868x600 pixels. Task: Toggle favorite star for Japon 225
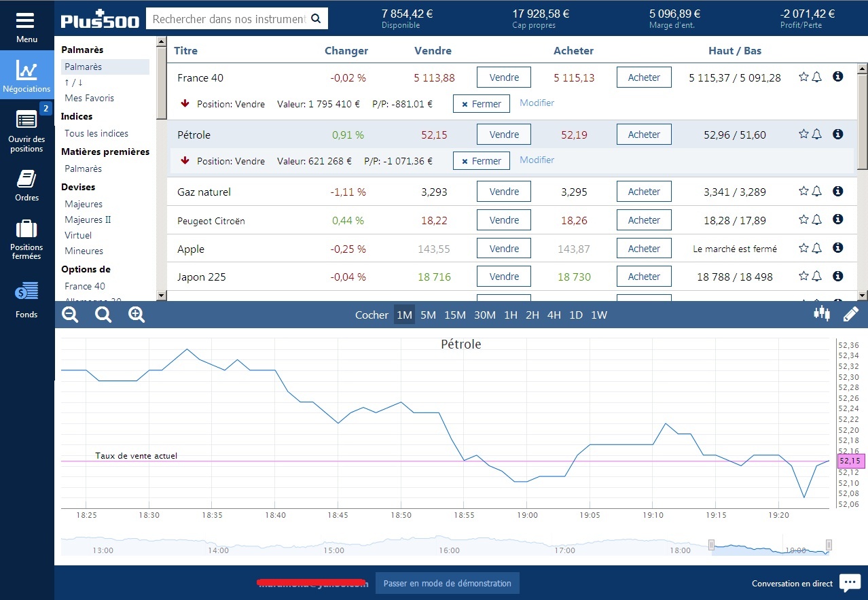pos(803,276)
